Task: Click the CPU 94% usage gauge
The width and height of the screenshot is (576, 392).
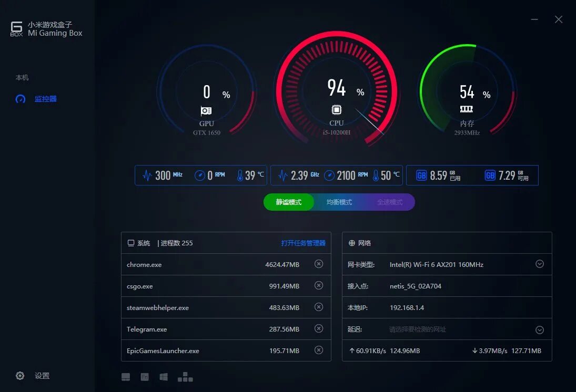Action: coord(337,88)
